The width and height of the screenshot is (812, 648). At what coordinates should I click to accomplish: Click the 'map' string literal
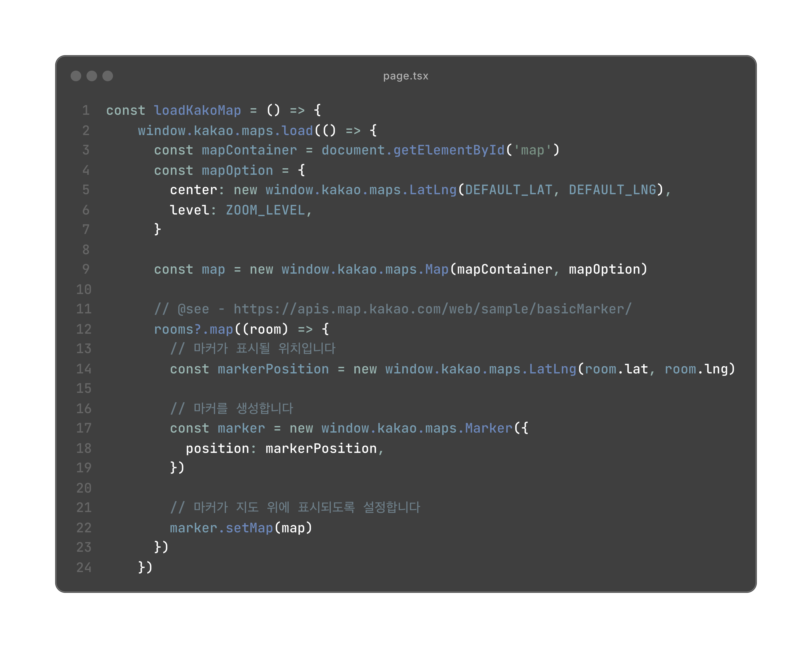[x=533, y=150]
